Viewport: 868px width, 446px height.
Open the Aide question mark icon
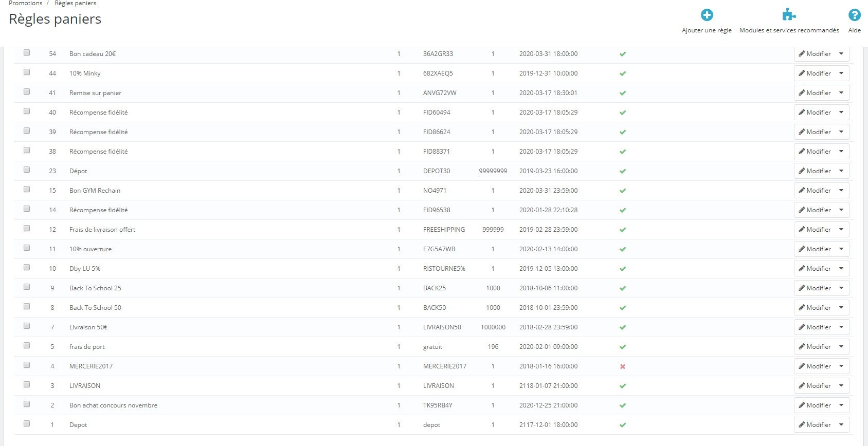[x=854, y=15]
